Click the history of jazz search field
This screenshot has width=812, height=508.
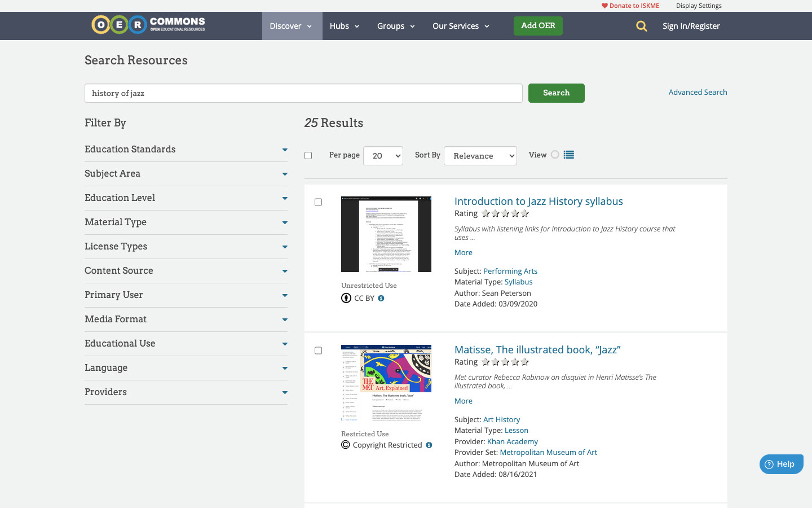tap(303, 93)
